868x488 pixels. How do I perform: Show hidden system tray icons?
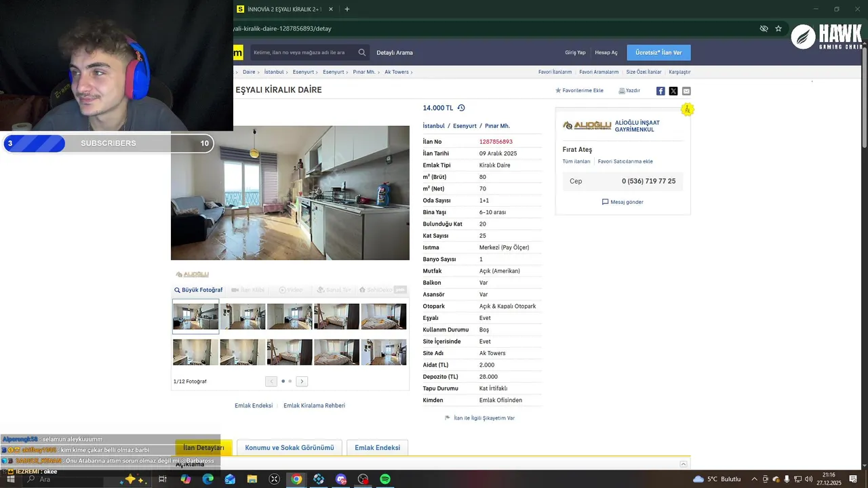point(754,479)
